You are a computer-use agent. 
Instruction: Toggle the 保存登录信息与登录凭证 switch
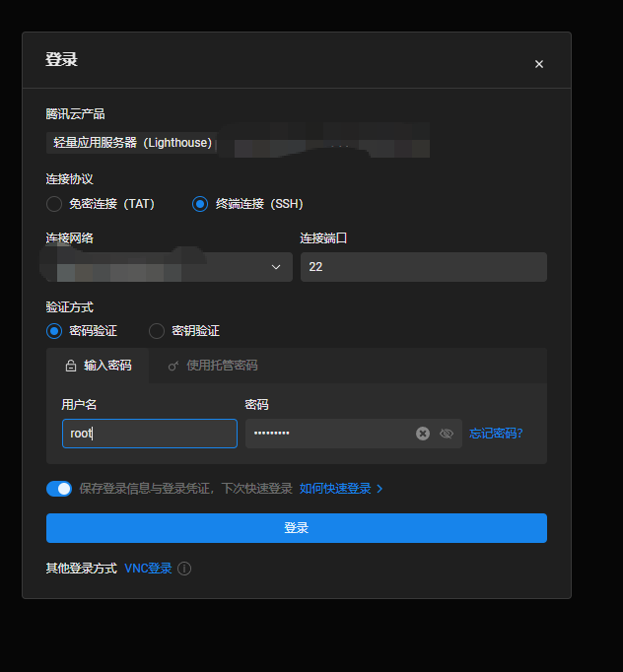tap(59, 489)
